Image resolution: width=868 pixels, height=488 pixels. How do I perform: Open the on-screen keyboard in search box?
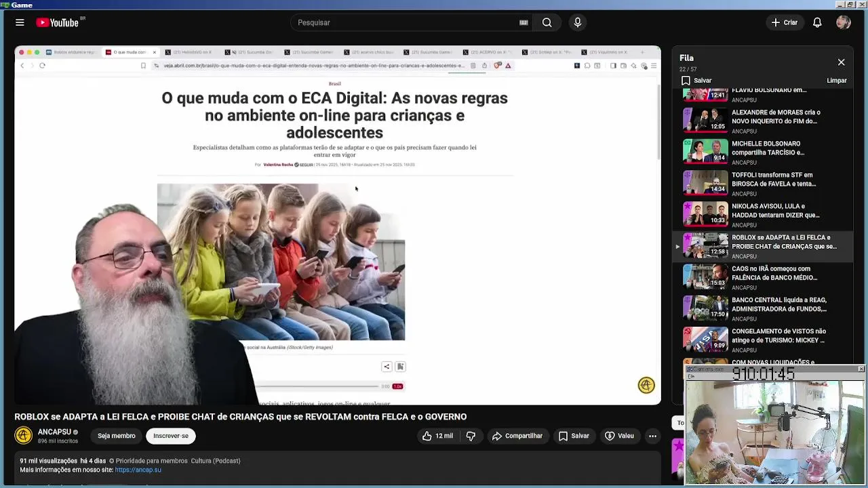[524, 22]
